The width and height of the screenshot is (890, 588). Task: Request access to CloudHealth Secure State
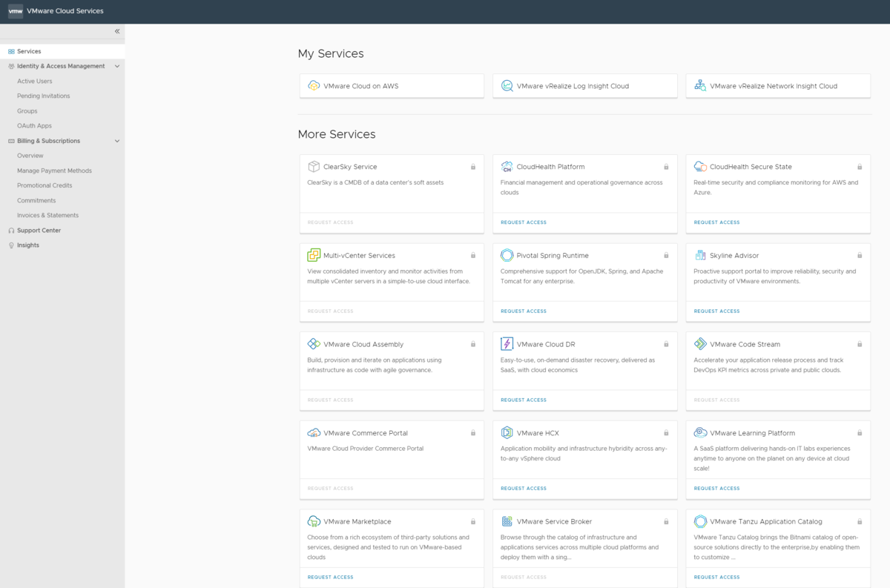click(x=716, y=222)
